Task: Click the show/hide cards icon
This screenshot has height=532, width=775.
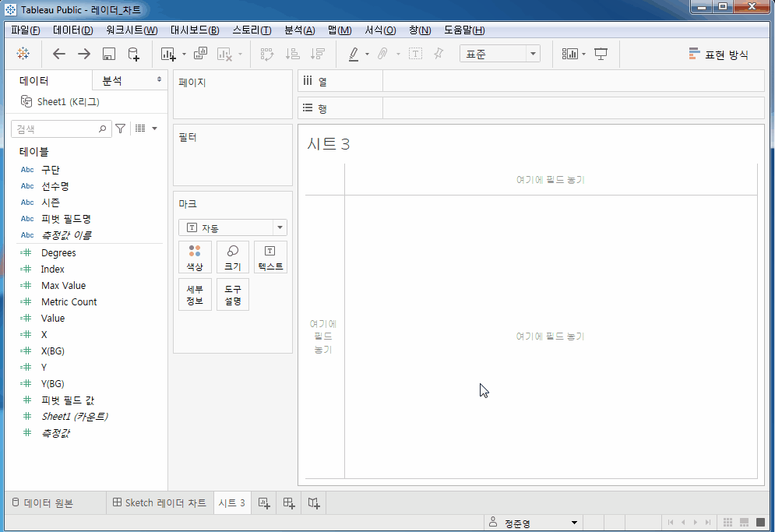Action: coord(570,54)
